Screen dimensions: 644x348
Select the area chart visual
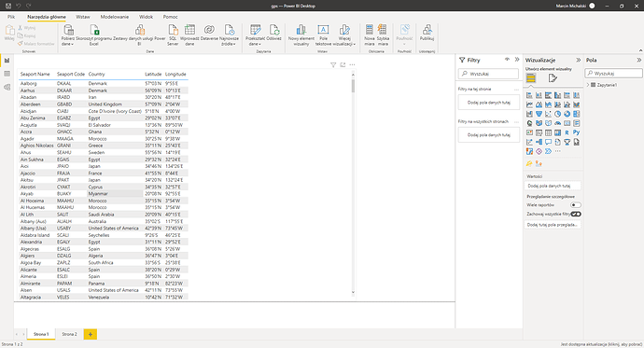(x=539, y=104)
